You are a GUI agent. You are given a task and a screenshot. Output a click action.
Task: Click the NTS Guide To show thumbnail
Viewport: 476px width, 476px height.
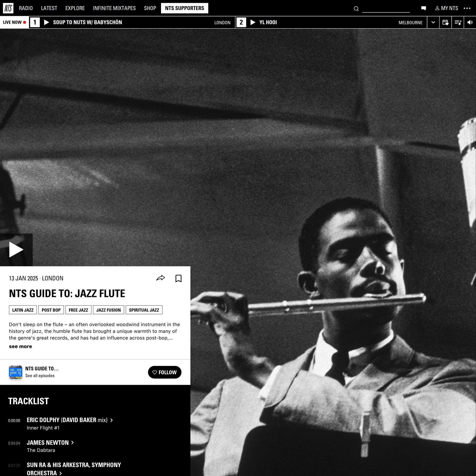pyautogui.click(x=16, y=372)
